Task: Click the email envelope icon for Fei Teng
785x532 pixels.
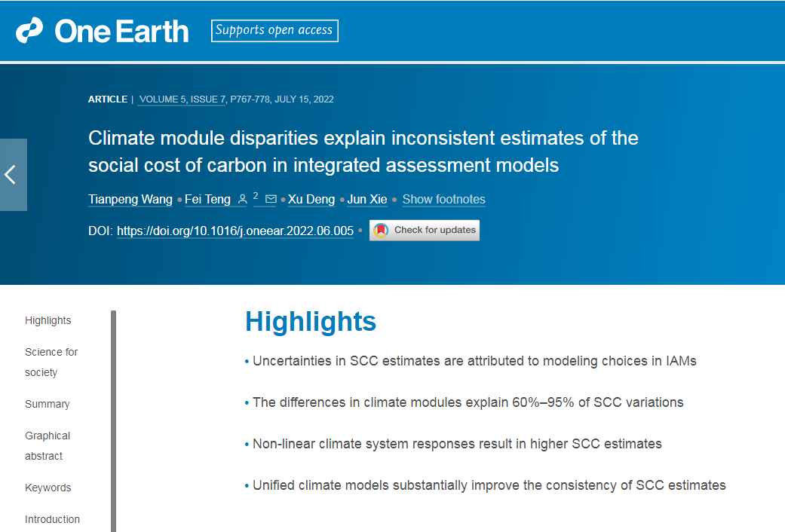Action: click(271, 199)
